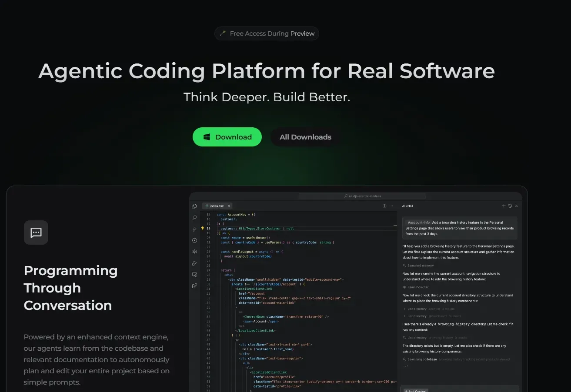Image resolution: width=571 pixels, height=392 pixels.
Task: Open the Source Control icon in the sidebar
Action: [x=194, y=229]
